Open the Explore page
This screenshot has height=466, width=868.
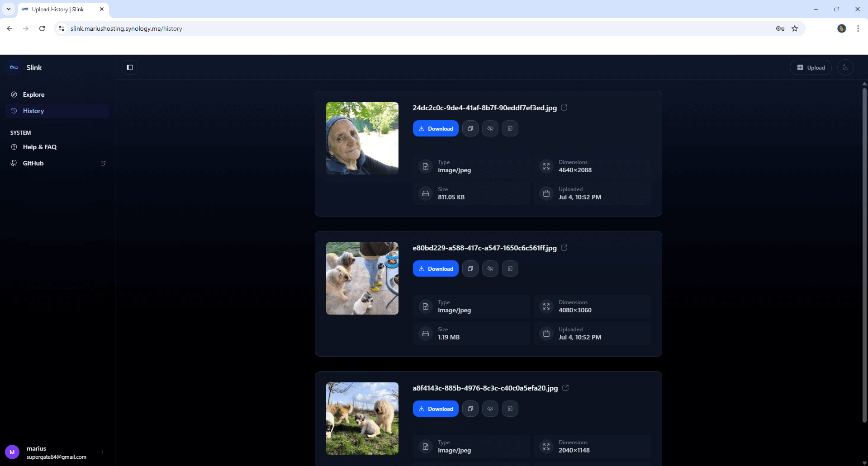pos(57,94)
